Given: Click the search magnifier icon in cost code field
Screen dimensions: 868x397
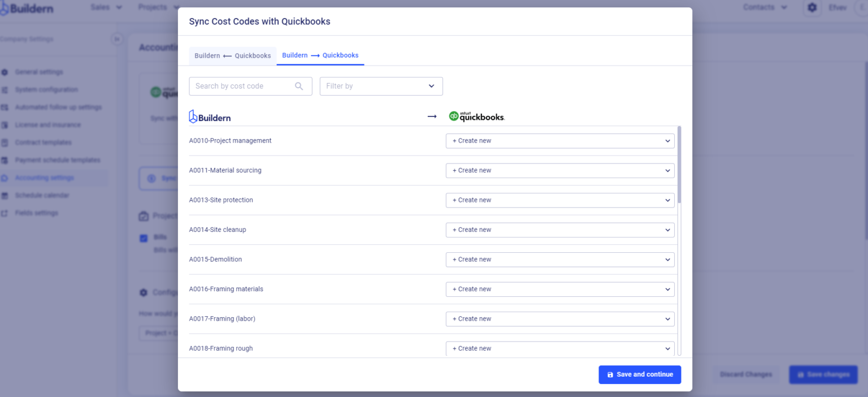Looking at the screenshot, I should pos(299,86).
